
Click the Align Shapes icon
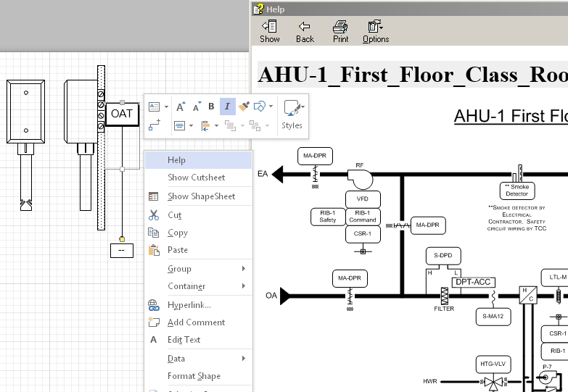coord(205,125)
